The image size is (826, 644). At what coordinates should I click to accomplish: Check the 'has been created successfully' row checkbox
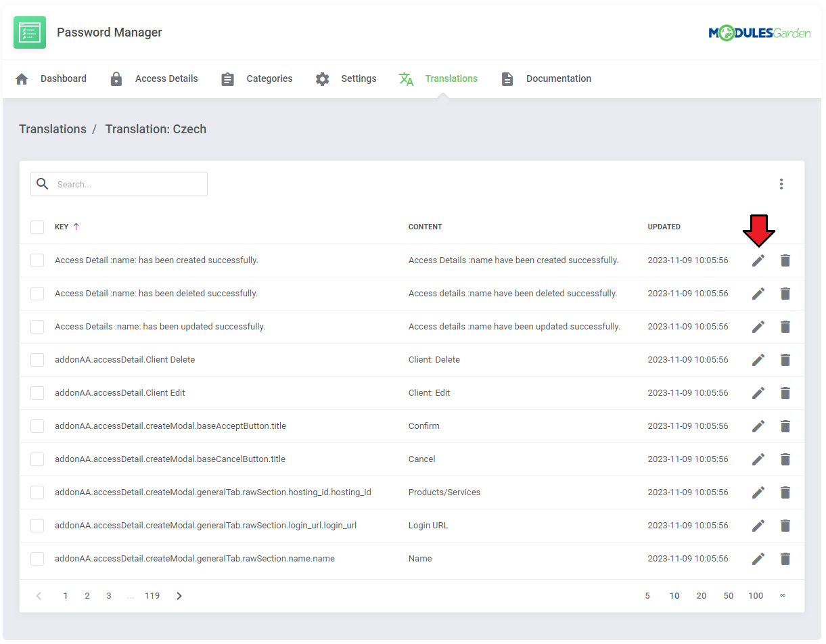click(37, 260)
